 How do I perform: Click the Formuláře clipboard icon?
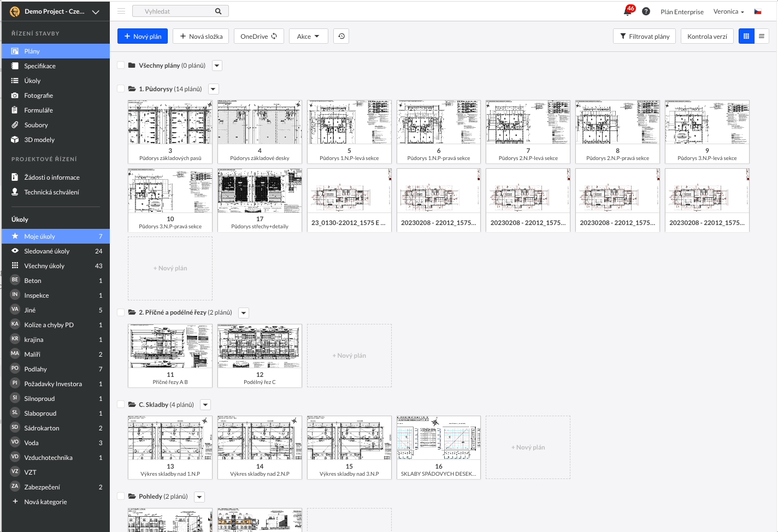coord(15,110)
